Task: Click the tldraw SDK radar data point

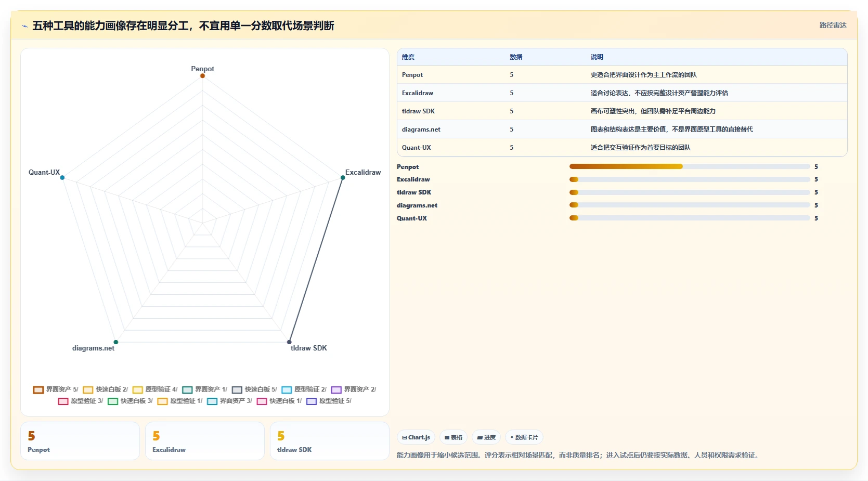Action: tap(289, 342)
